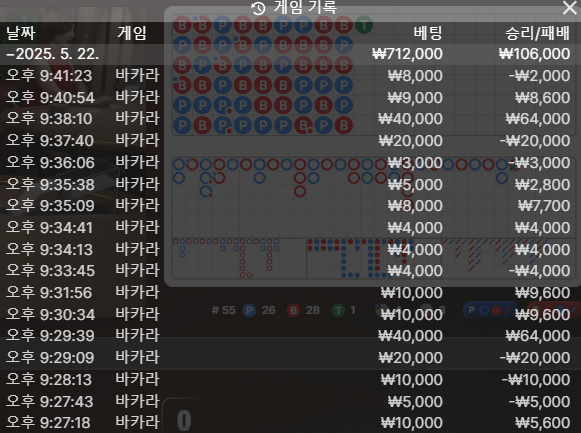The height and width of the screenshot is (433, 581).
Task: Click the game history clock icon
Action: point(258,8)
